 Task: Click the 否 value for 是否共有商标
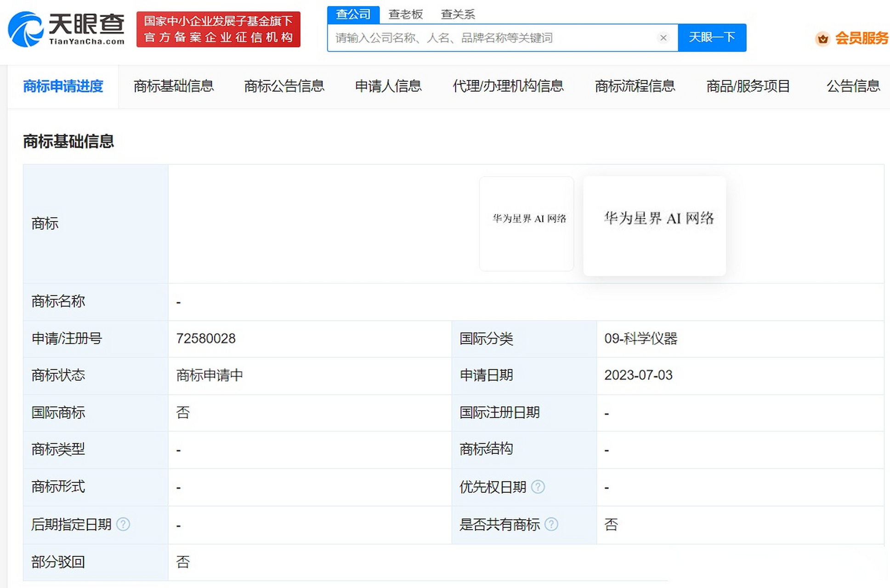tap(611, 525)
